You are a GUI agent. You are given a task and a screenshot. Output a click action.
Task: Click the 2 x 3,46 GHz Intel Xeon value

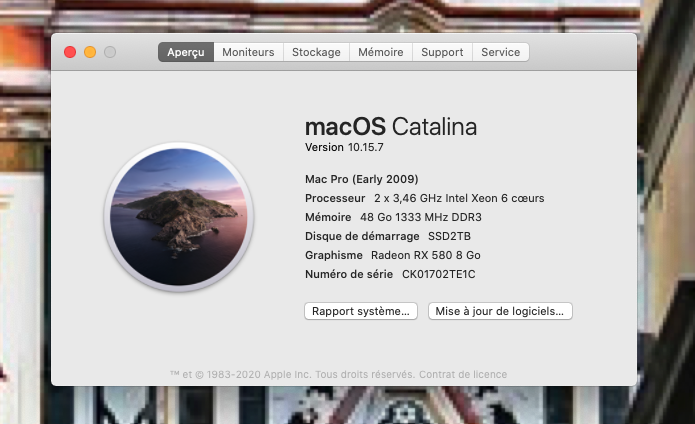(459, 198)
